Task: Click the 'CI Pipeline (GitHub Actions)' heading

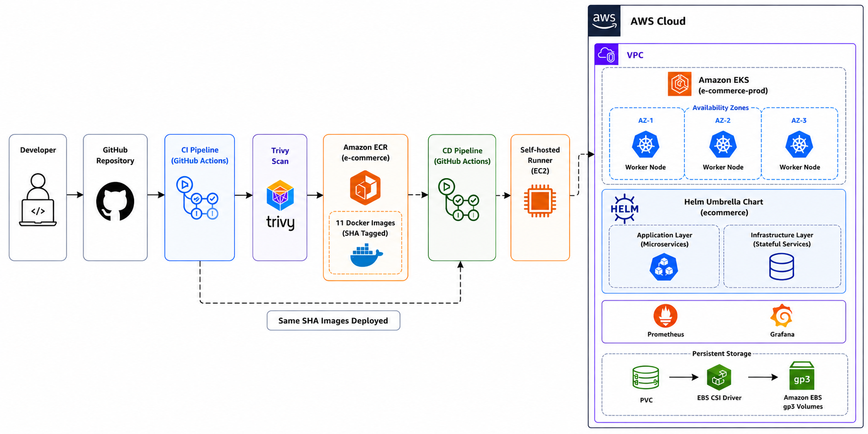Action: [x=200, y=156]
